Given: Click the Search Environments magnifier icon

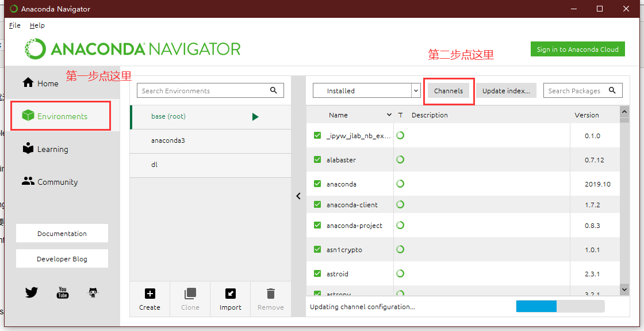Looking at the screenshot, I should [x=274, y=90].
